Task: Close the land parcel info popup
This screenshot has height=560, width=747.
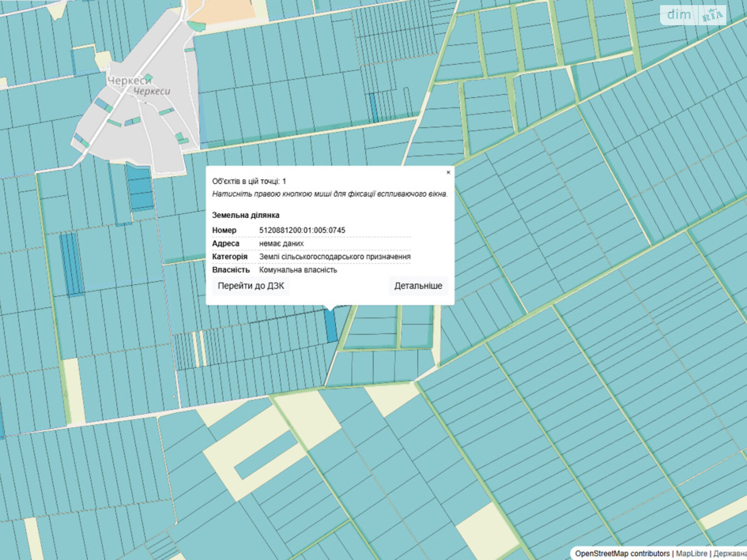Action: click(x=448, y=172)
